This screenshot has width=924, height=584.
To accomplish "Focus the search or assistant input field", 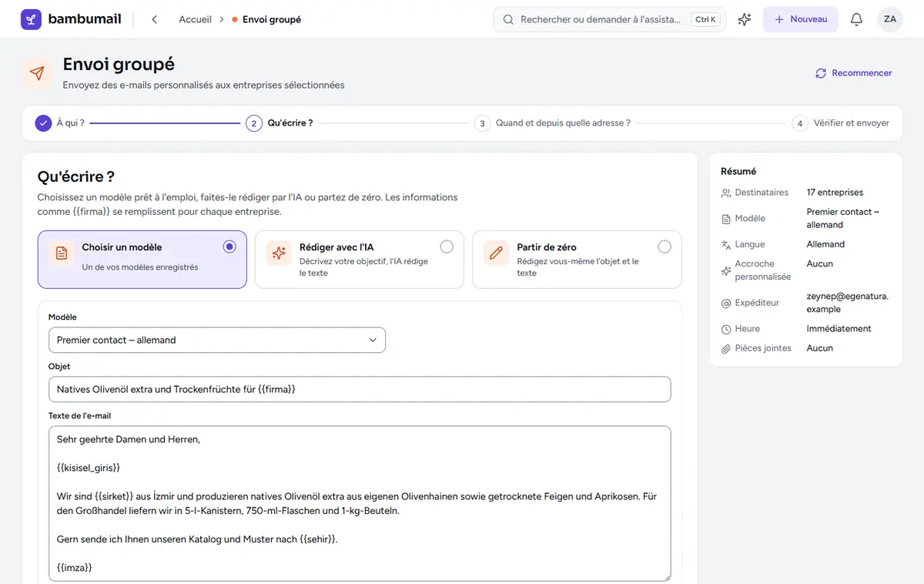I will [609, 19].
